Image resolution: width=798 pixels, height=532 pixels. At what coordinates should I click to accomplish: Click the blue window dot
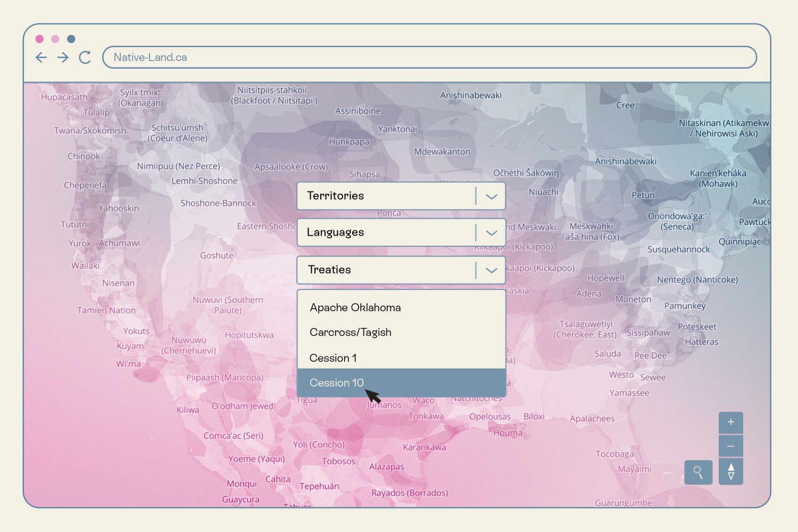(x=71, y=39)
